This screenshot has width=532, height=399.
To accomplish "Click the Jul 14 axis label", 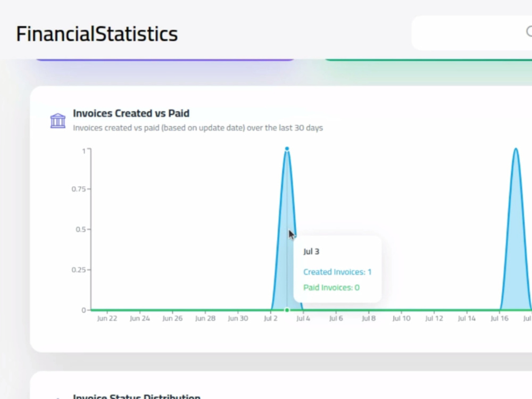I will pos(467,318).
